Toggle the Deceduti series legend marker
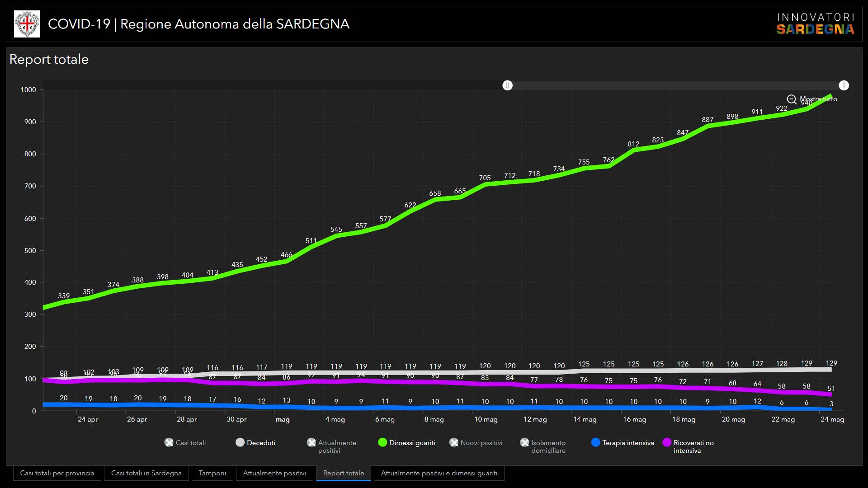The width and height of the screenshot is (868, 488). tap(240, 443)
